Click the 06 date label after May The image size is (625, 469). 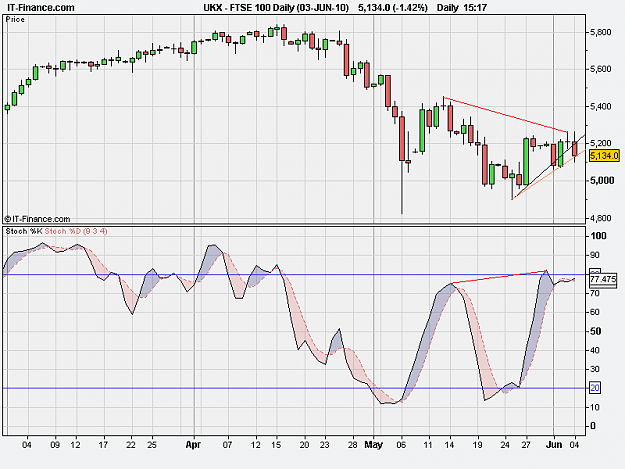coord(401,445)
